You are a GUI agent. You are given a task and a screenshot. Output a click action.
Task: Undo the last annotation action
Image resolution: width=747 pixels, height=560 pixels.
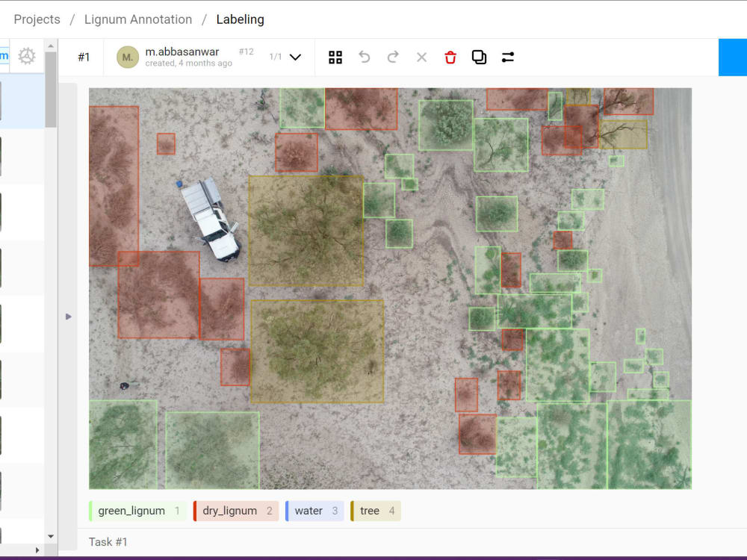click(365, 57)
